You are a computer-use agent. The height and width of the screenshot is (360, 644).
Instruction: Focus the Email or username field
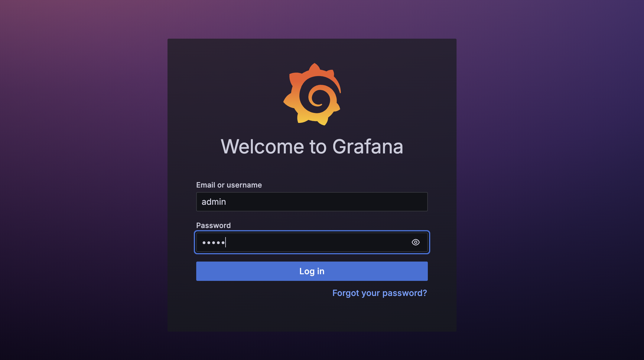(312, 202)
